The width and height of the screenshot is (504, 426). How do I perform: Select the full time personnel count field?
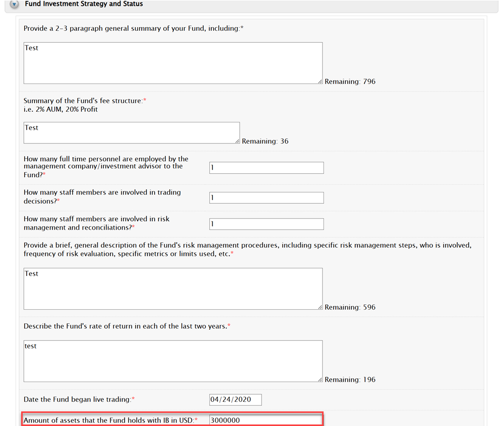click(266, 168)
